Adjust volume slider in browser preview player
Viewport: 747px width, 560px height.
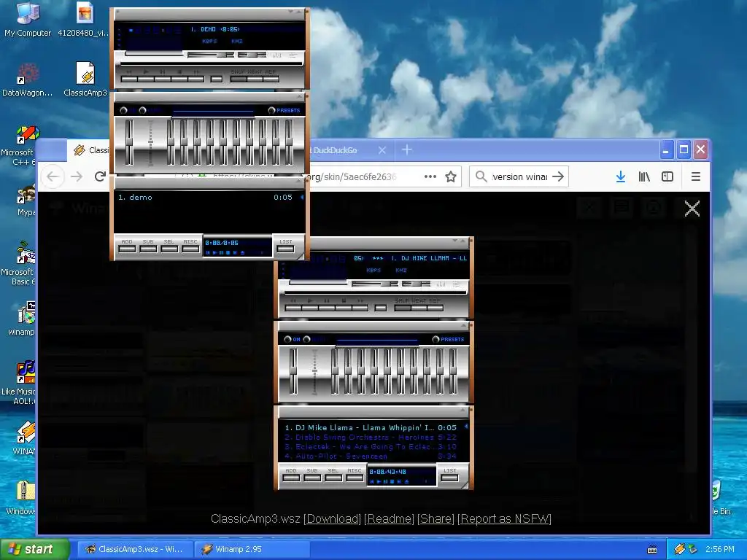click(x=374, y=284)
